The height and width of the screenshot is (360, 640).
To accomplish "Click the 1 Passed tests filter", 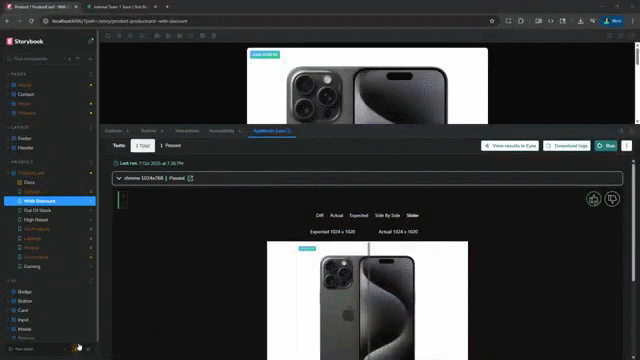I will [x=170, y=145].
